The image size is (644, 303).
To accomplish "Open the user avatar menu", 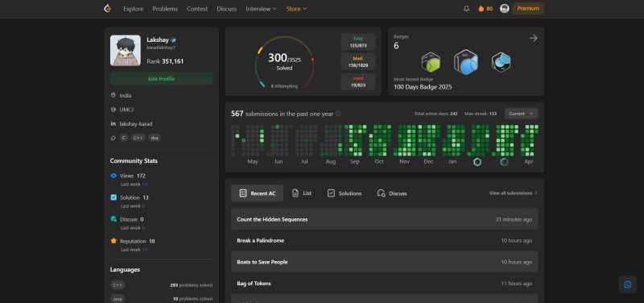I will coord(505,9).
